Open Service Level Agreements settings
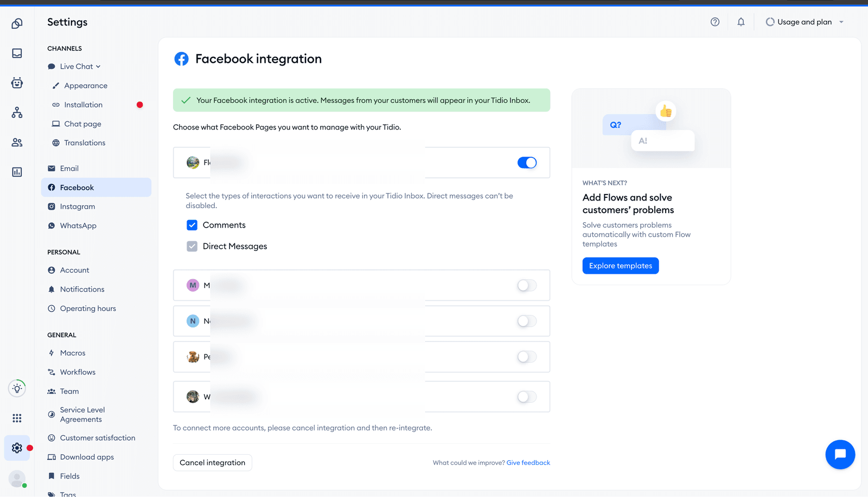868x497 pixels. tap(82, 415)
